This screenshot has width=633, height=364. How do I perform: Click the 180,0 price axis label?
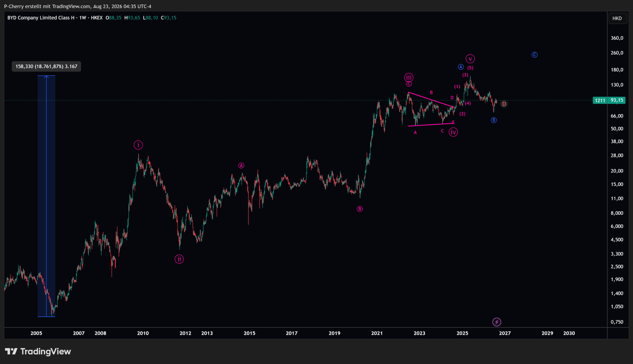(617, 70)
